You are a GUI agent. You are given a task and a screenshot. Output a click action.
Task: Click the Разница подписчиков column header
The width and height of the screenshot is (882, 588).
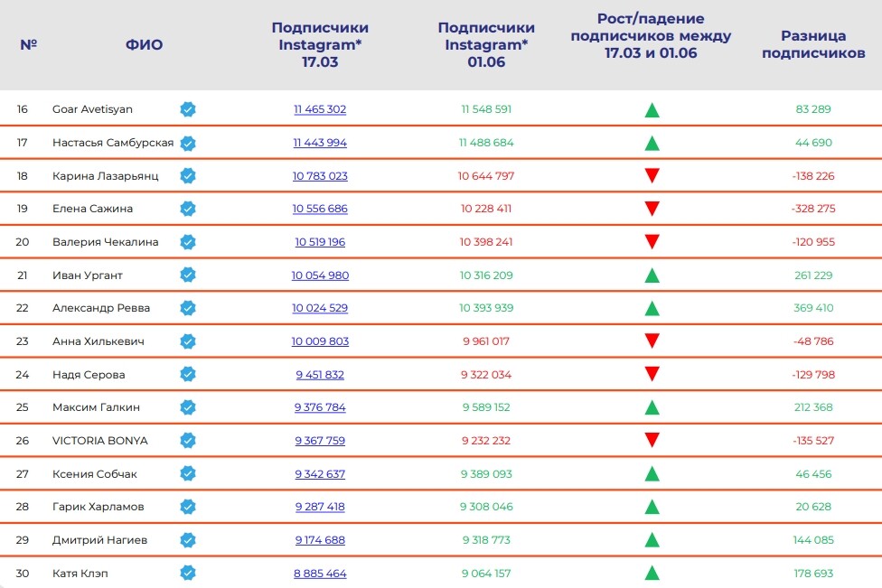pyautogui.click(x=813, y=44)
